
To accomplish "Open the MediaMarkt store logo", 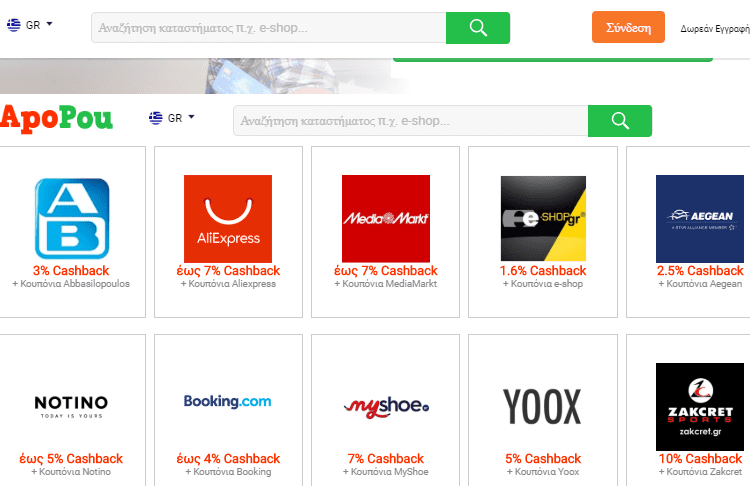I will click(x=386, y=219).
